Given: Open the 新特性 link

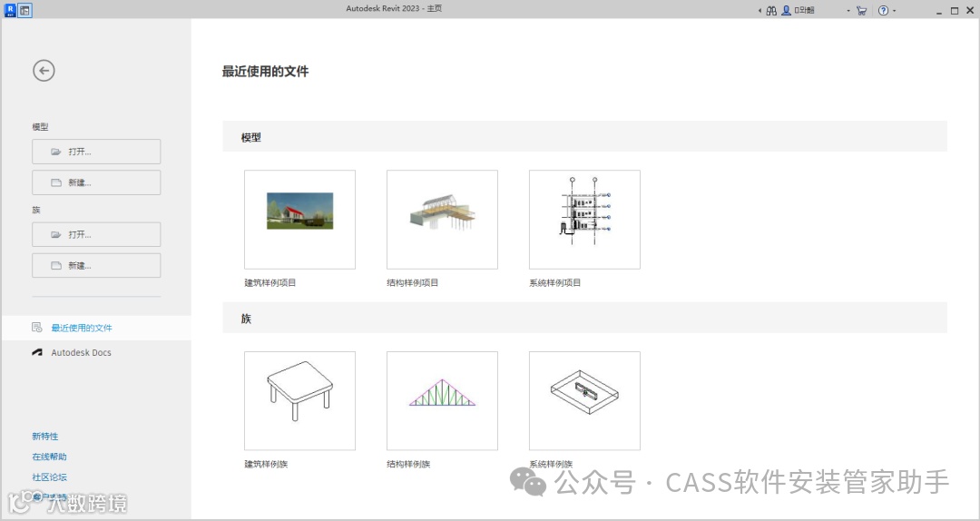Looking at the screenshot, I should pyautogui.click(x=45, y=437).
